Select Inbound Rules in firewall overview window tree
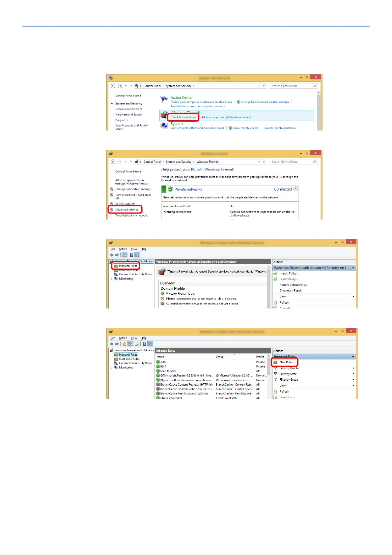This screenshot has height=555, width=392. [128, 266]
